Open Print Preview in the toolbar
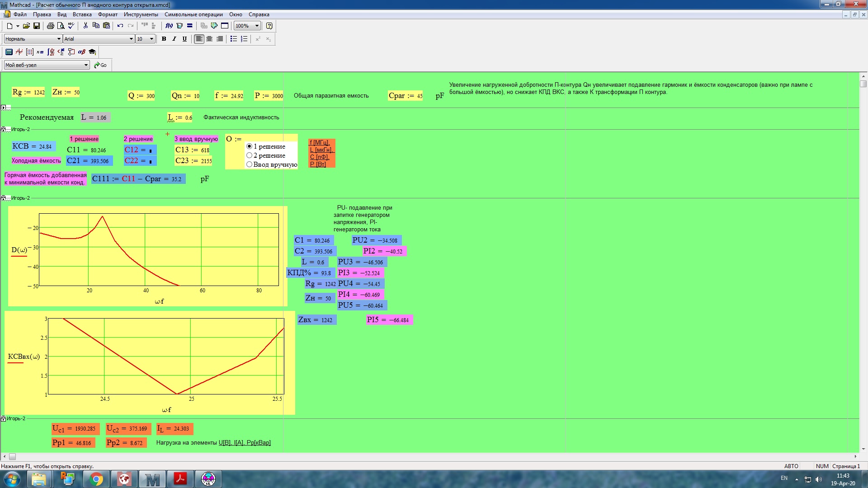868x488 pixels. 61,26
